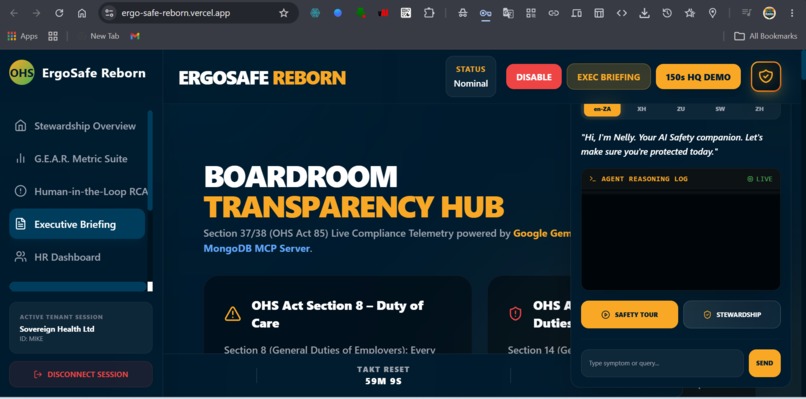Viewport: 806px width, 399px height.
Task: Start the 150s HQ DEMO
Action: [x=698, y=77]
